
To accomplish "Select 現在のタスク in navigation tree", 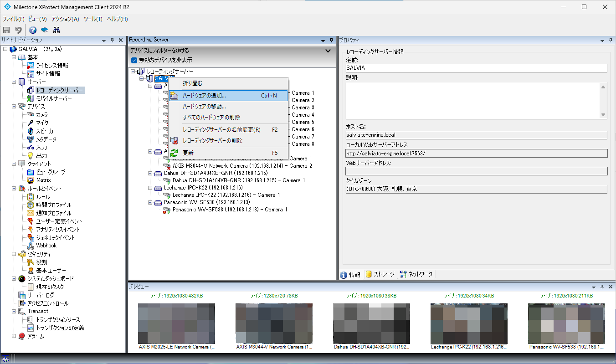I will tap(50, 287).
